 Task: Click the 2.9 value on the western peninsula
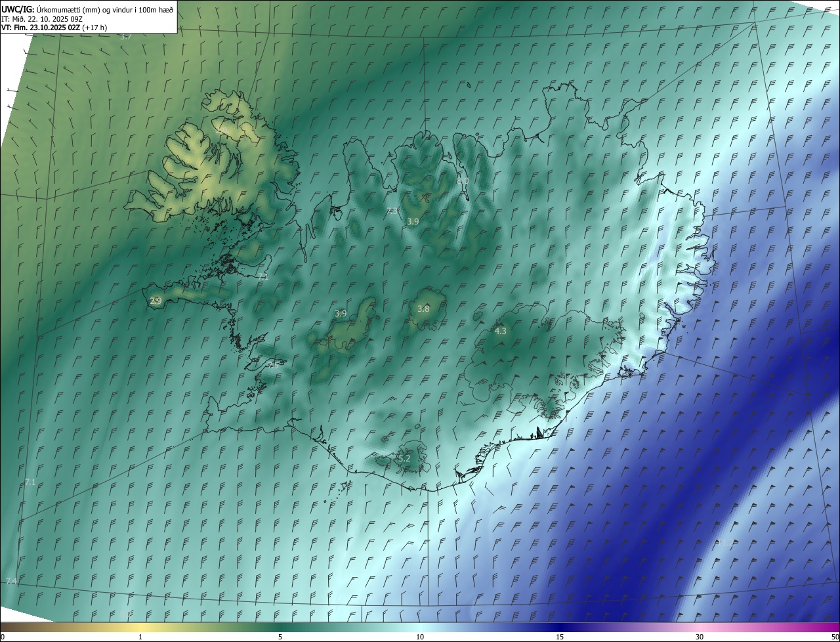(x=156, y=301)
